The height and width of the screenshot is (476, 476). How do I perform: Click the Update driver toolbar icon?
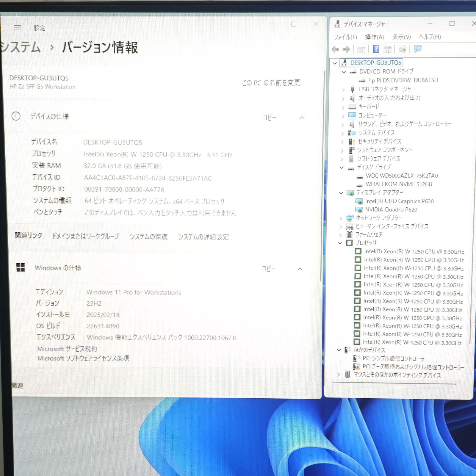402,49
